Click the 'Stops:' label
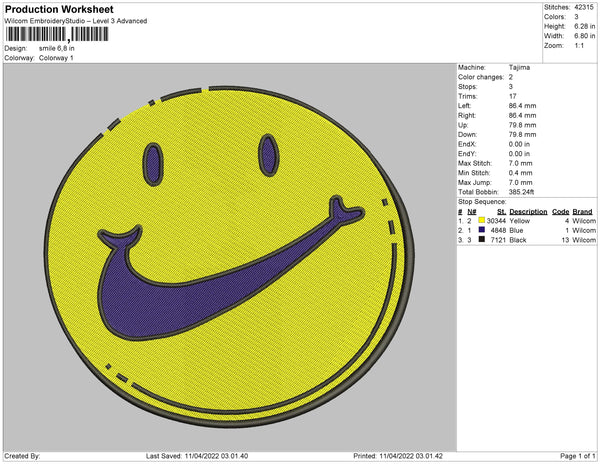Screen dimensions: 600x464 [x=468, y=86]
